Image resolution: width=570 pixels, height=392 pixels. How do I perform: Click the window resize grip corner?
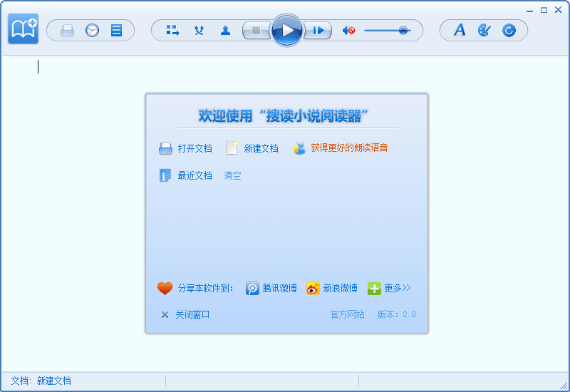point(564,386)
